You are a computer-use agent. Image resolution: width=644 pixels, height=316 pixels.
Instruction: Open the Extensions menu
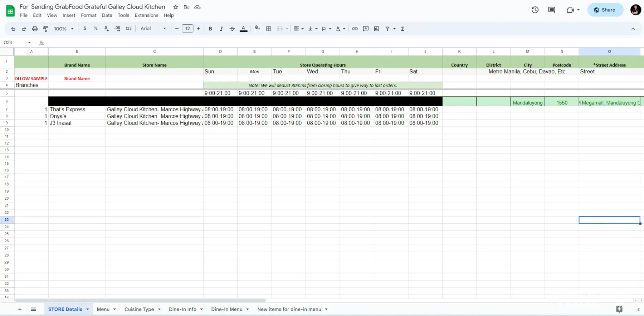pos(146,15)
